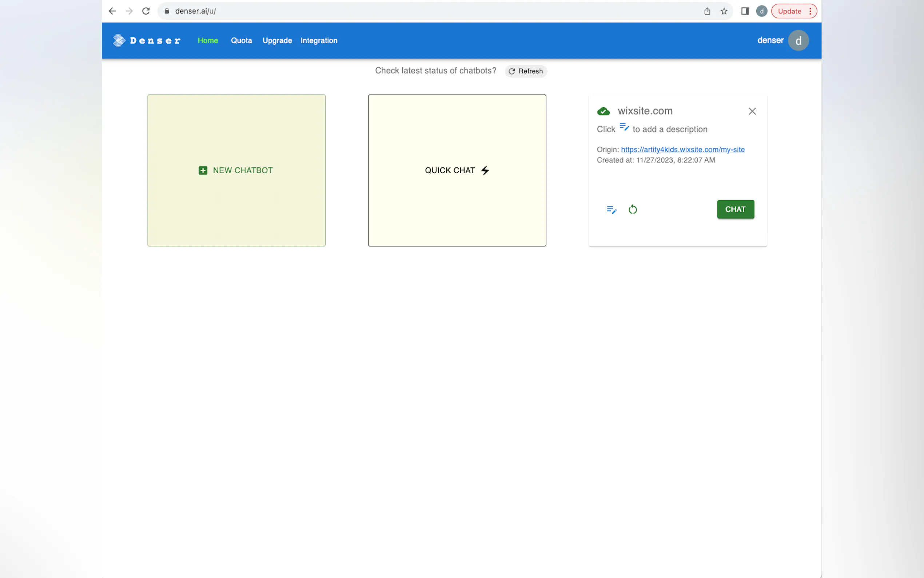Click the edit description icon on chatbot card
The height and width of the screenshot is (578, 924).
(x=612, y=210)
